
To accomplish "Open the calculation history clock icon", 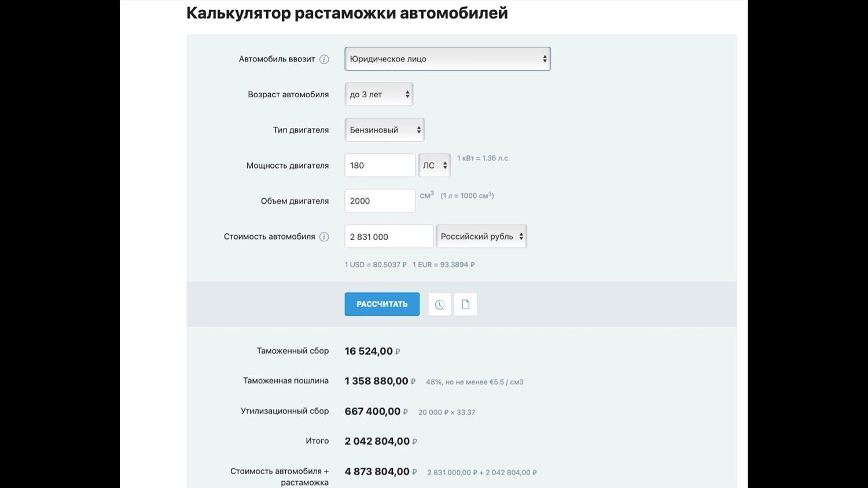I will (439, 304).
